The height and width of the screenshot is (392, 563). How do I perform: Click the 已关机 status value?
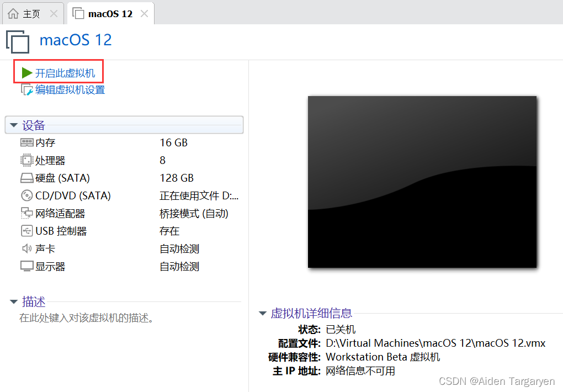tap(341, 329)
